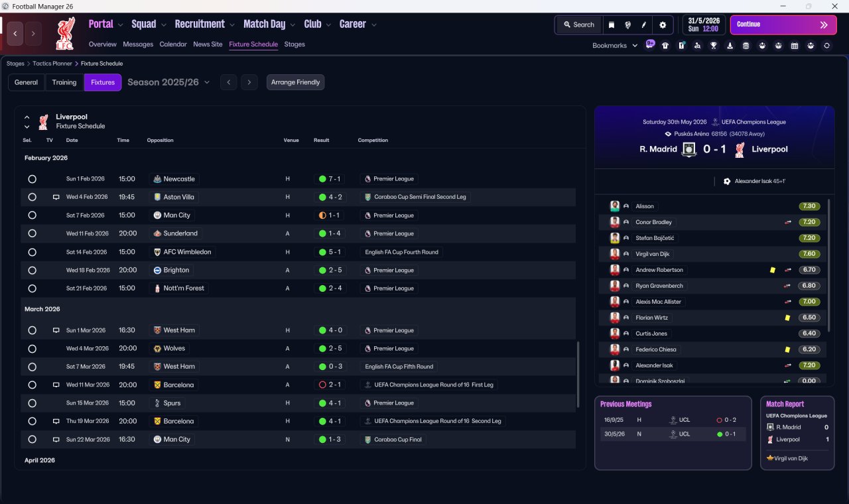Expand the Club menu dropdown

point(328,25)
